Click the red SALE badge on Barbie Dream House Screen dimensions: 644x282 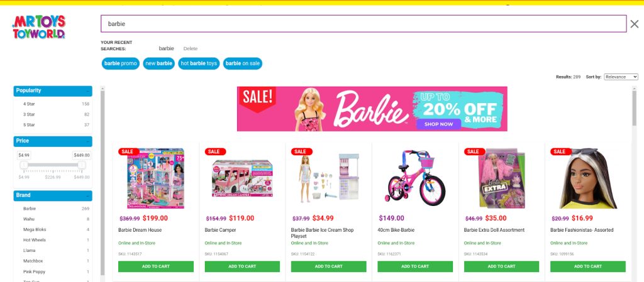coord(128,151)
